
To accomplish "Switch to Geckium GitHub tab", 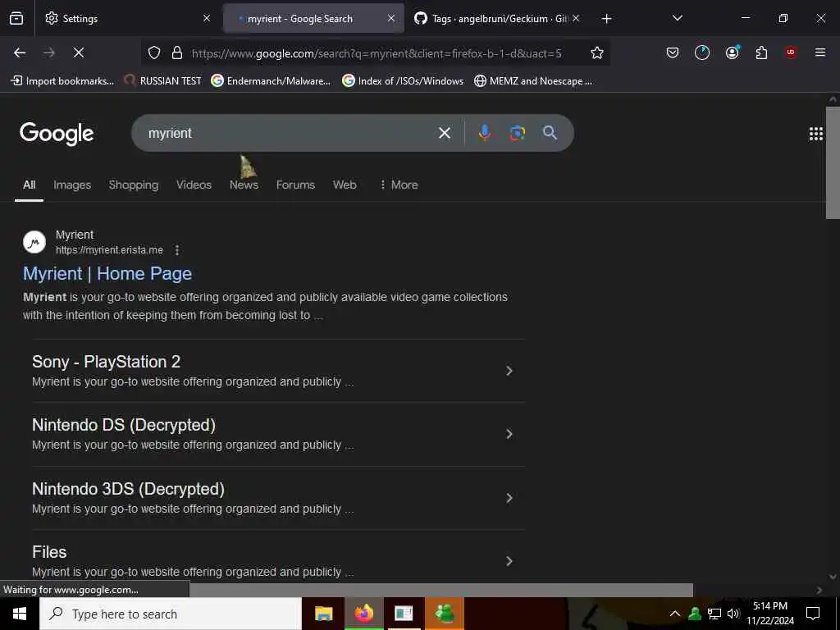I will point(491,19).
